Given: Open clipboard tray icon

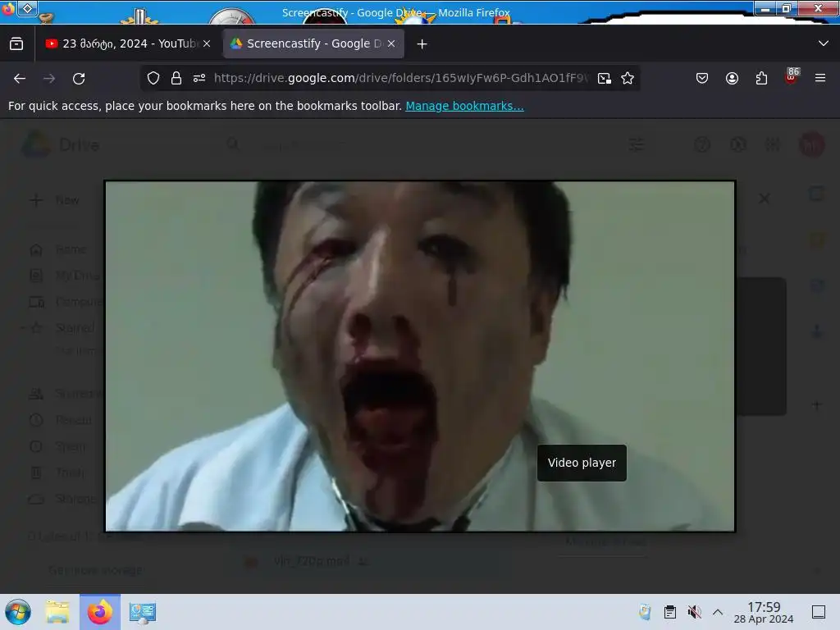Looking at the screenshot, I should point(669,612).
